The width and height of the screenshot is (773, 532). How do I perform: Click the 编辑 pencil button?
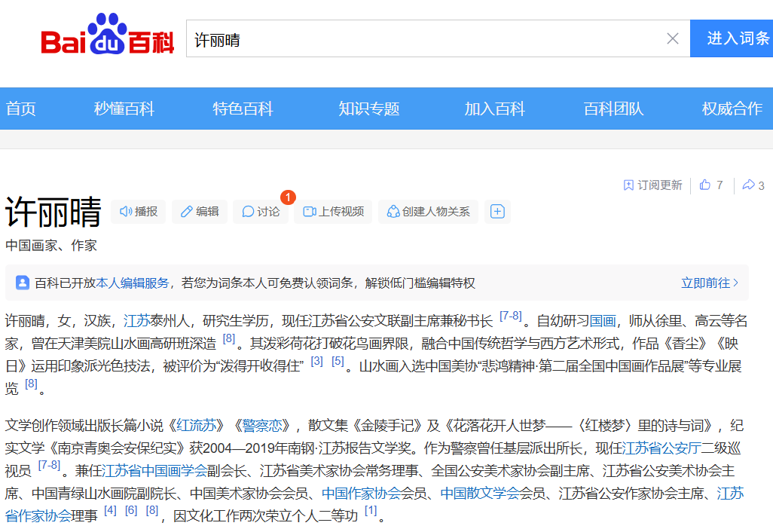click(200, 212)
